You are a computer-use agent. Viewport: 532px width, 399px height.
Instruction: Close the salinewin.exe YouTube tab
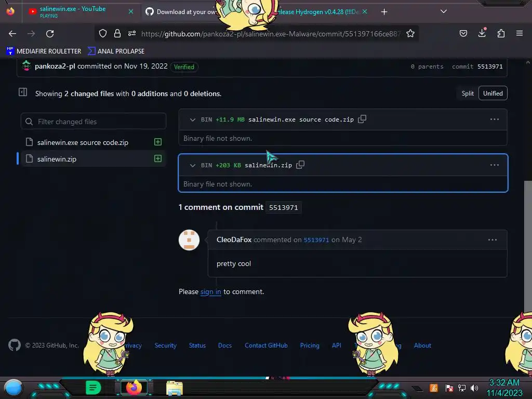131,11
